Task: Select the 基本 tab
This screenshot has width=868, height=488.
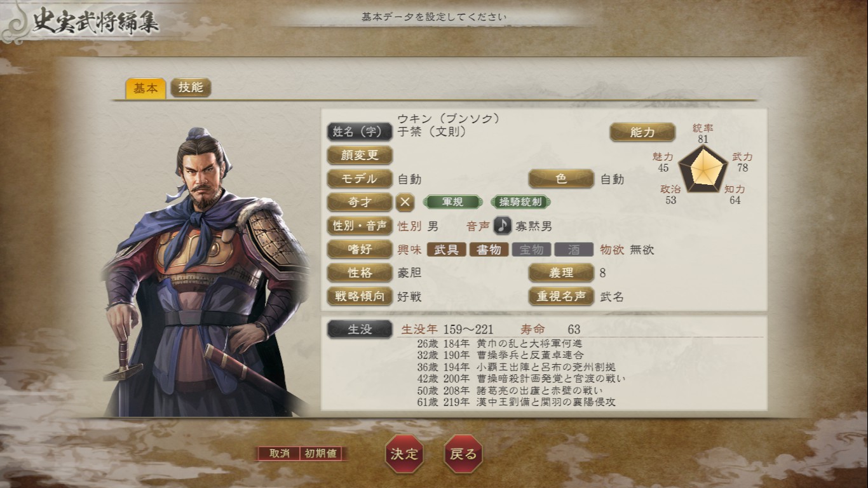Action: click(x=146, y=88)
